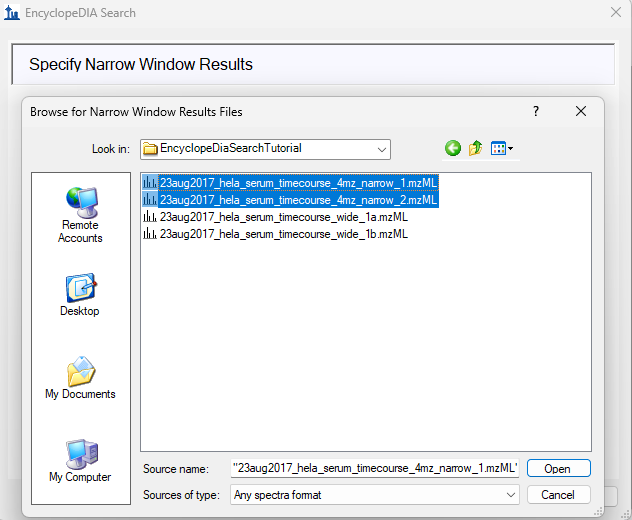This screenshot has width=632, height=520.
Task: Open My Computer in the places sidebar
Action: [x=80, y=460]
